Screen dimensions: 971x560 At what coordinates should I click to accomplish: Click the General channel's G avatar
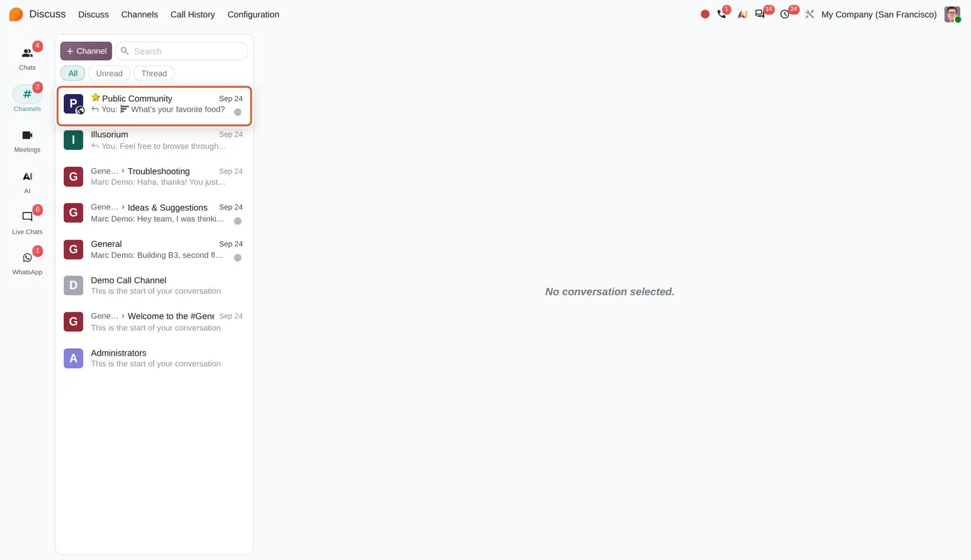pyautogui.click(x=73, y=249)
